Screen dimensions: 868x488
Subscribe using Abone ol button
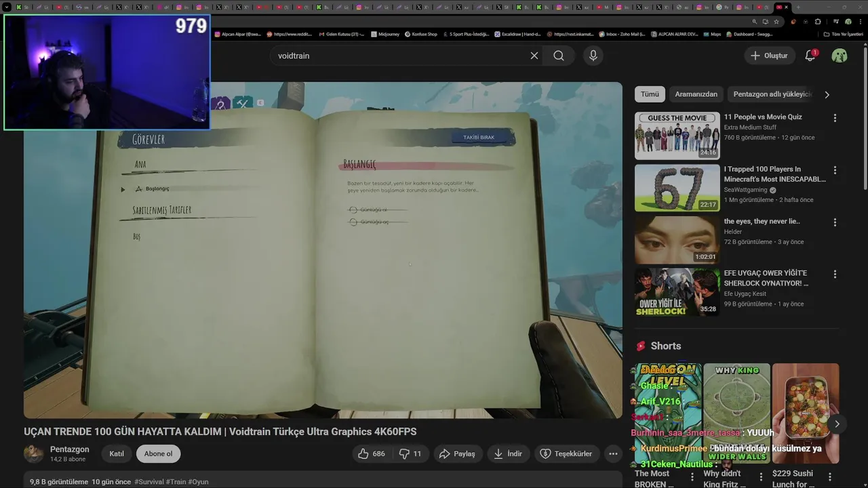point(158,453)
